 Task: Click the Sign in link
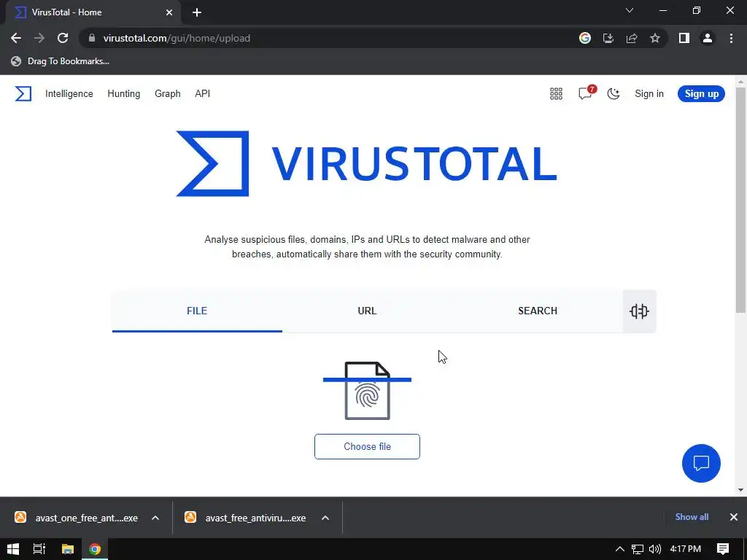(x=649, y=94)
